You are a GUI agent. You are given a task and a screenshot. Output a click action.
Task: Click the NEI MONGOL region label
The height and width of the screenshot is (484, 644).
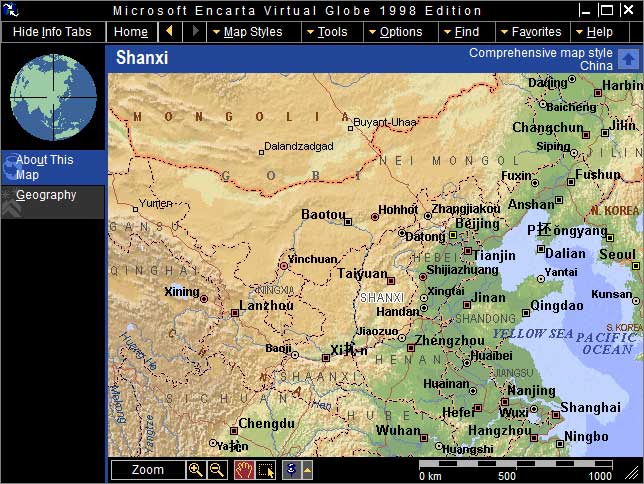pyautogui.click(x=449, y=161)
